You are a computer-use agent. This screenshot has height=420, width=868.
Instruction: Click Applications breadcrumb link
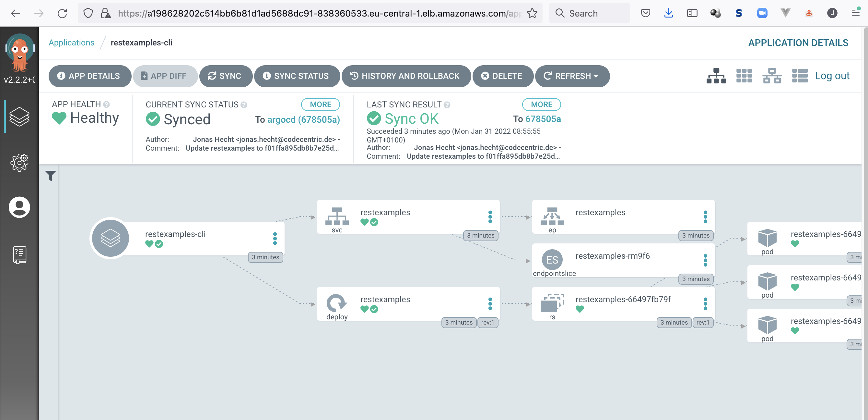click(71, 43)
